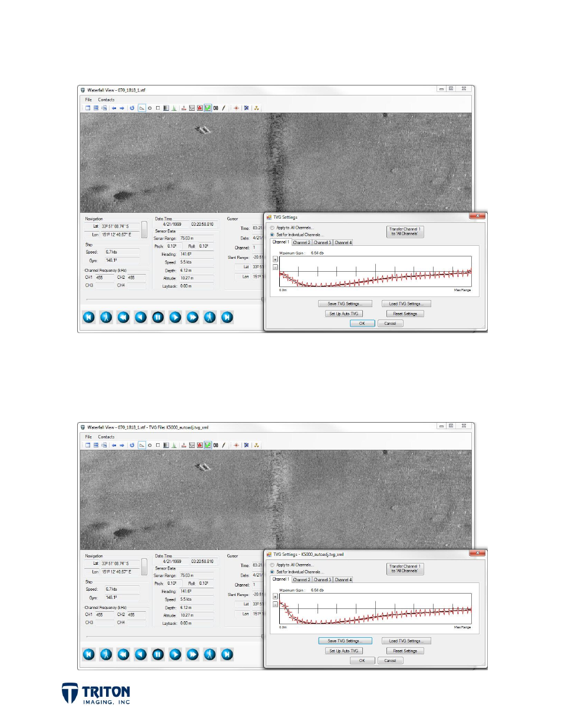The height and width of the screenshot is (728, 562).
Task: Confirm with OK in upper TVG dialog
Action: pyautogui.click(x=362, y=323)
